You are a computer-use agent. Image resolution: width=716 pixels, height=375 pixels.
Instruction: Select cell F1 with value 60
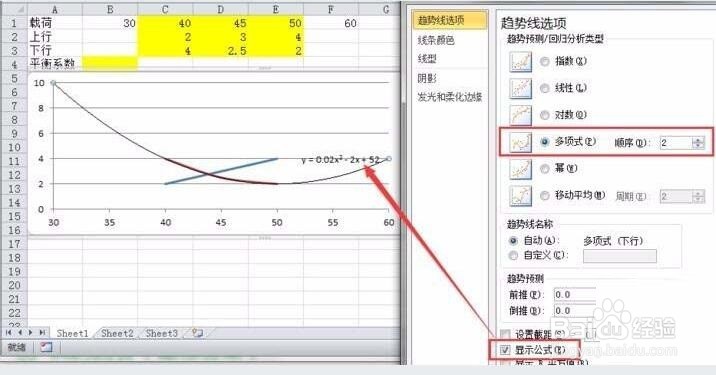click(x=331, y=23)
